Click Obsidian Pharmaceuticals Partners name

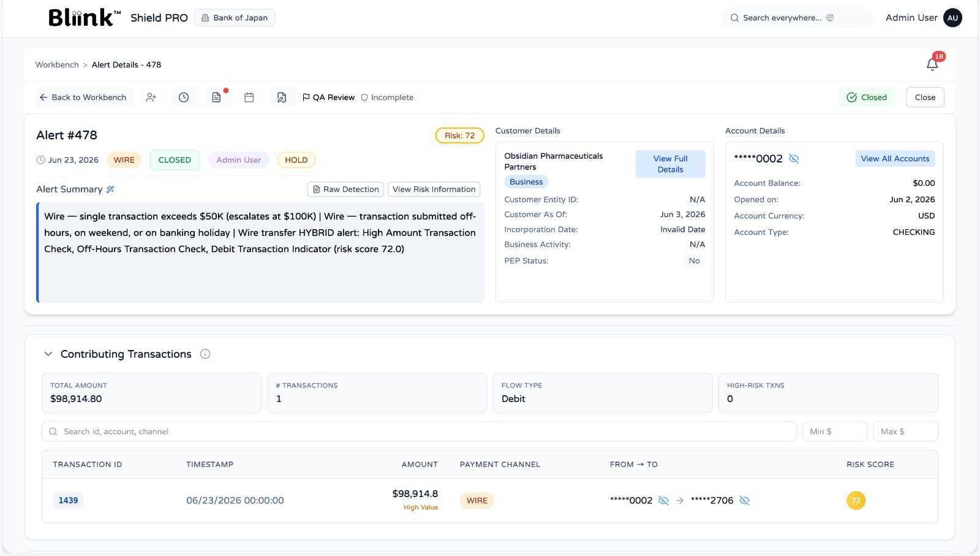tap(553, 161)
